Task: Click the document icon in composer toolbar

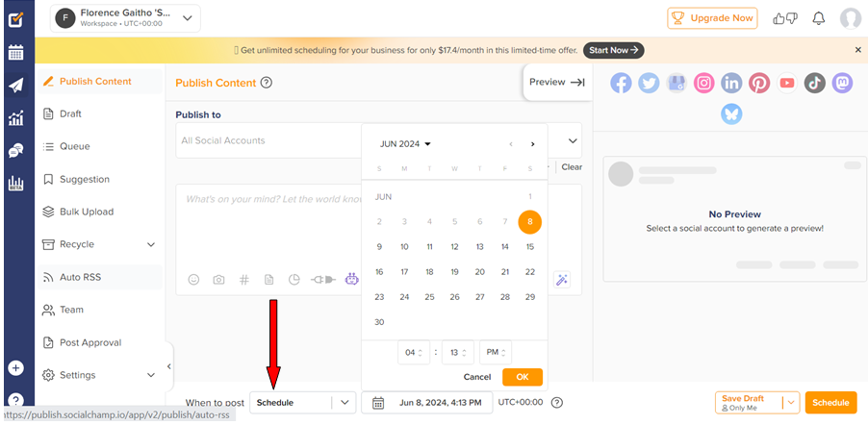Action: [269, 280]
